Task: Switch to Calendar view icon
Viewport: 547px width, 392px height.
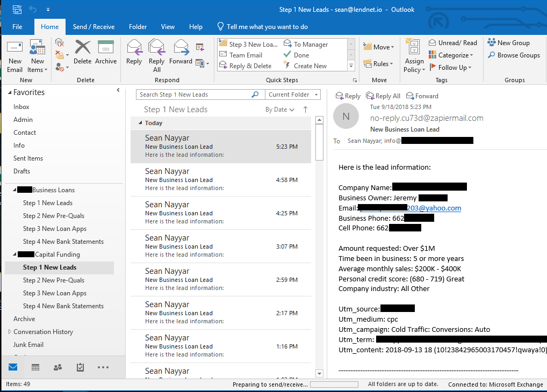Action: coord(35,367)
